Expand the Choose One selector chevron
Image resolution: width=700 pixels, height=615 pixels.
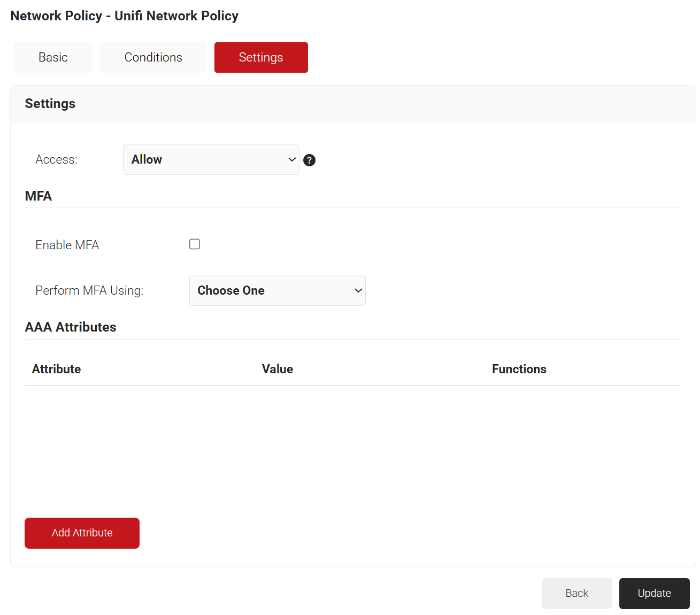click(x=358, y=290)
